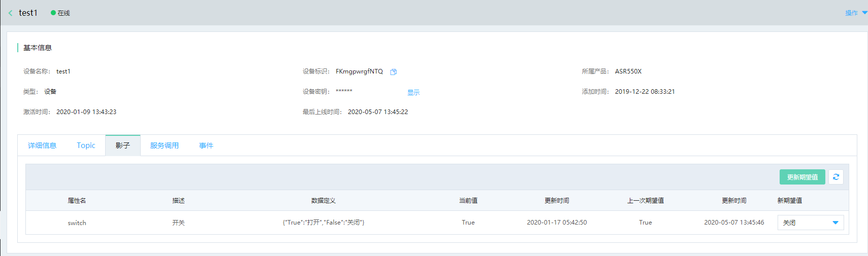Click the 当前值 column header
The height and width of the screenshot is (256, 868).
[x=468, y=201]
